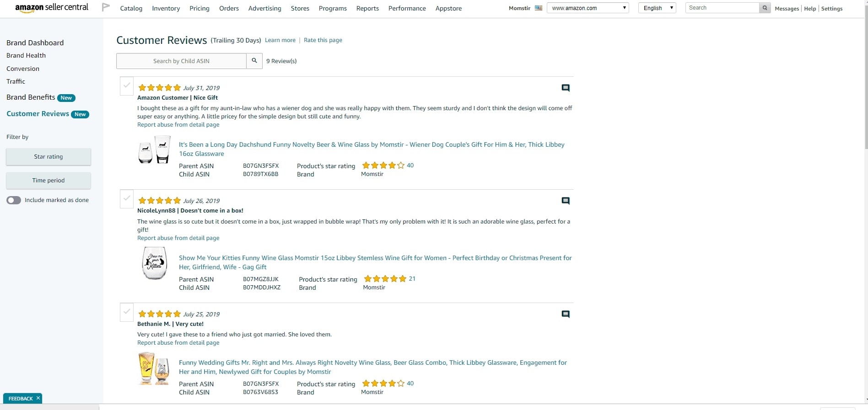Screen dimensions: 868x410
Task: Open Traffic in sidebar
Action: point(16,81)
